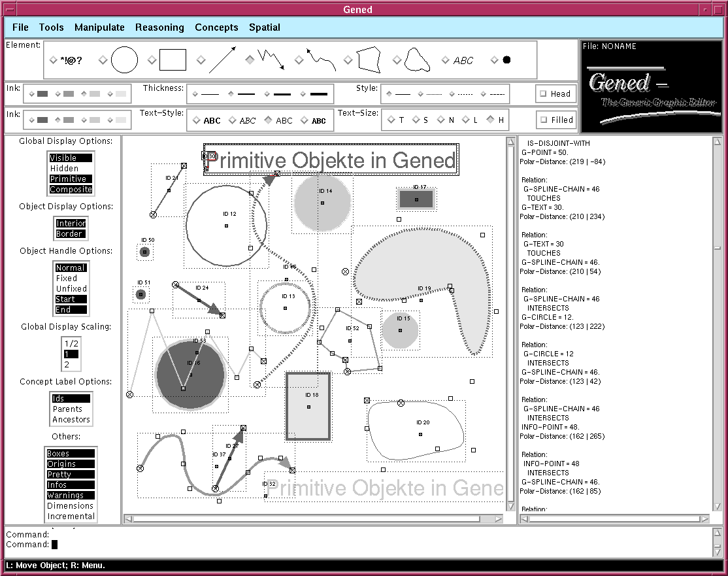Tick the Filled checkbox
The width and height of the screenshot is (728, 576).
[557, 120]
